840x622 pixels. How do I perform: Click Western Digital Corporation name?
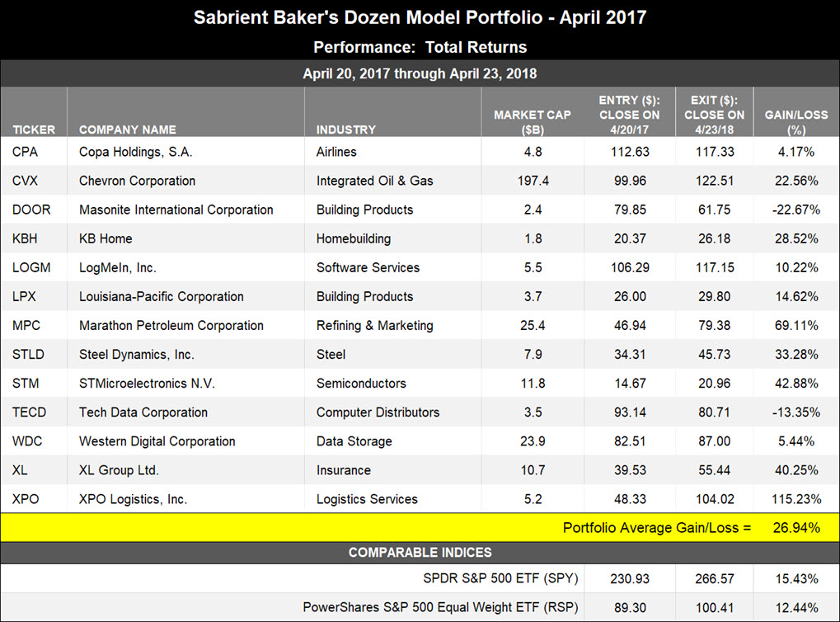157,442
